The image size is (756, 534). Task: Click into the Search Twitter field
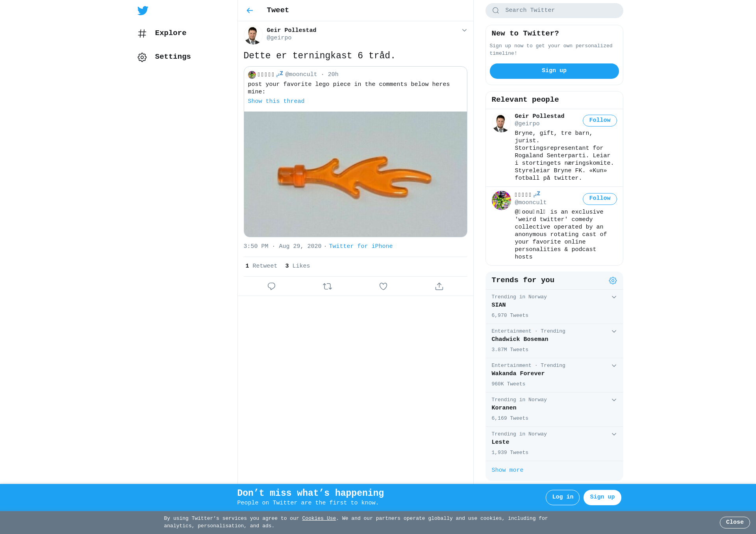click(554, 11)
